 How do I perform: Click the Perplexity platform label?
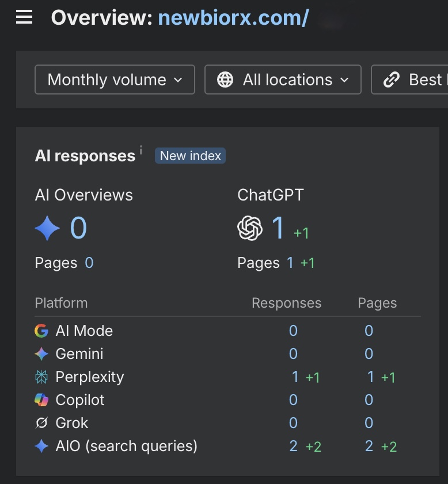click(89, 377)
